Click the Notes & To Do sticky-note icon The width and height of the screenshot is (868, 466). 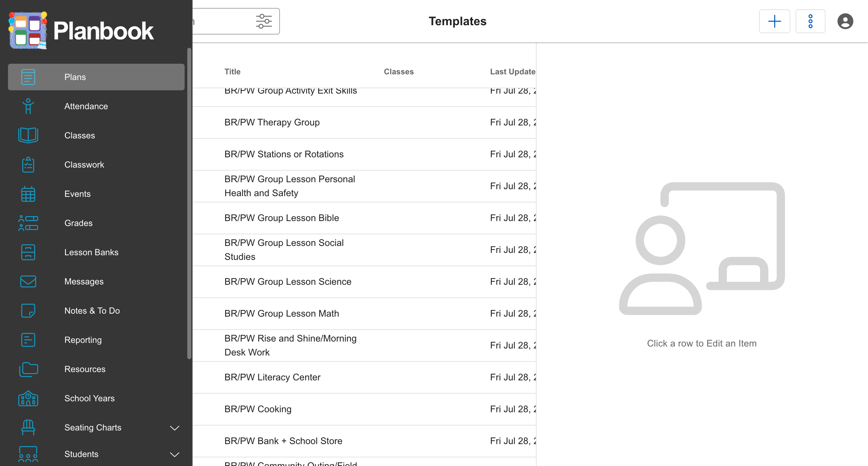[28, 311]
